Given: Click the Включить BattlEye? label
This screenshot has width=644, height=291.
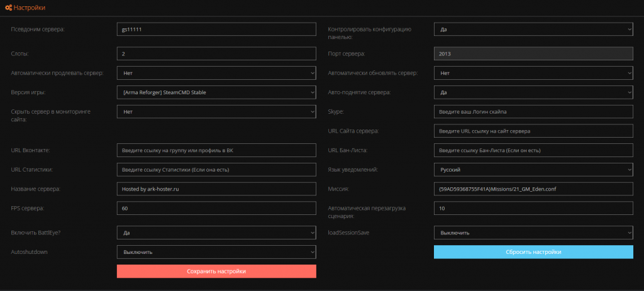Looking at the screenshot, I should coord(36,233).
